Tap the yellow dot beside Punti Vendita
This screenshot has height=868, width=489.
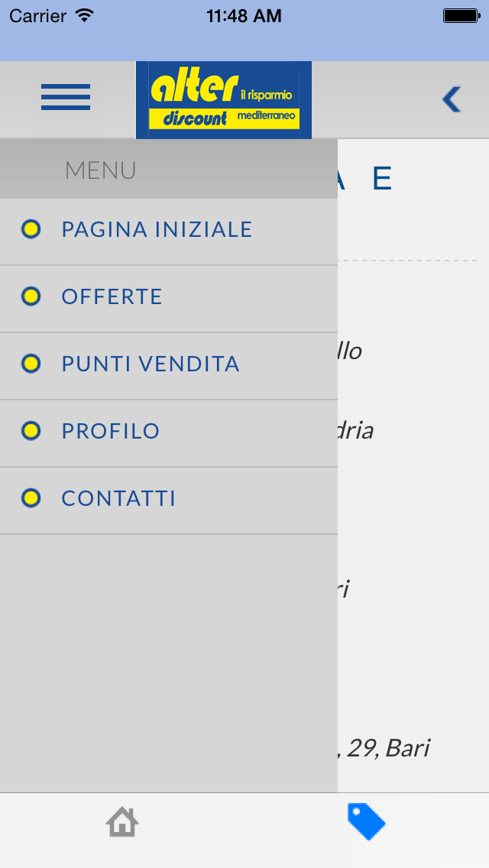pos(31,364)
